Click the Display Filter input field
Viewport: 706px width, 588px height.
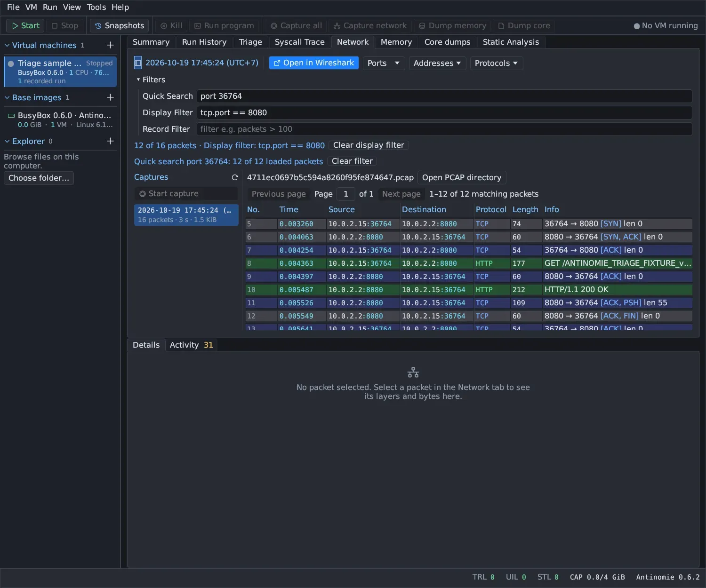pos(444,112)
